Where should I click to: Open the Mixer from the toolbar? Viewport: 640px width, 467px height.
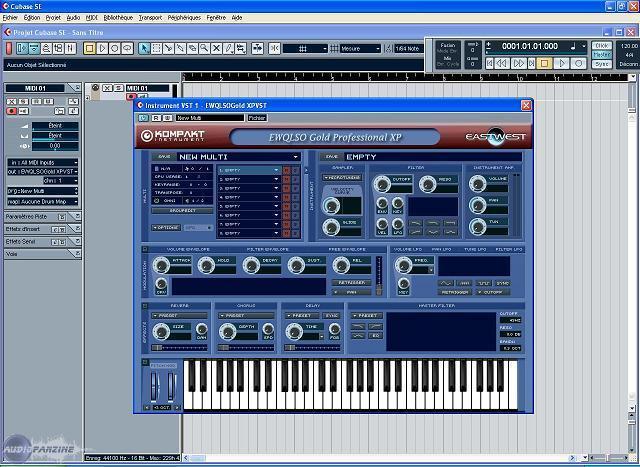pos(70,49)
